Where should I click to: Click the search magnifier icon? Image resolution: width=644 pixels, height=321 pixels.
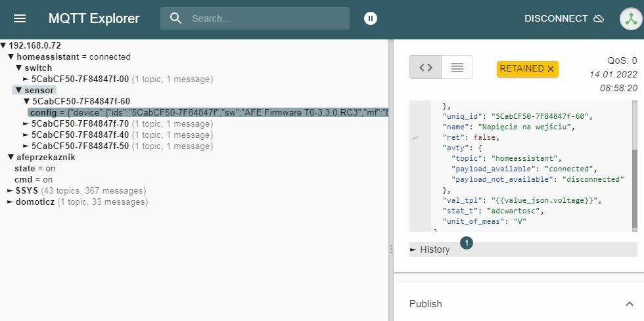(176, 18)
